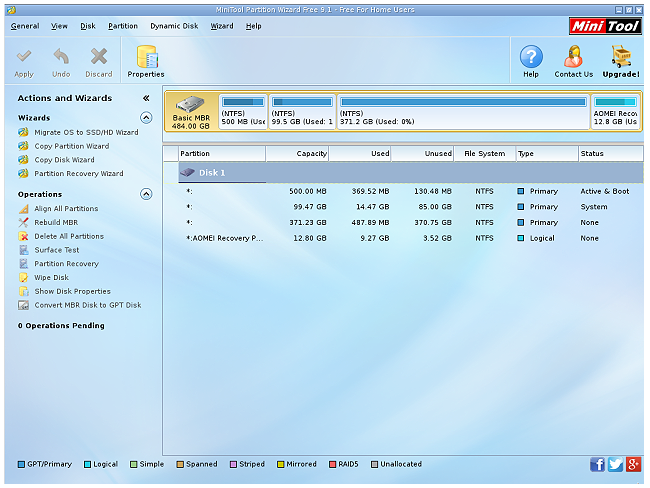This screenshot has width=650, height=488.
Task: Open the Partition menu
Action: (x=123, y=26)
